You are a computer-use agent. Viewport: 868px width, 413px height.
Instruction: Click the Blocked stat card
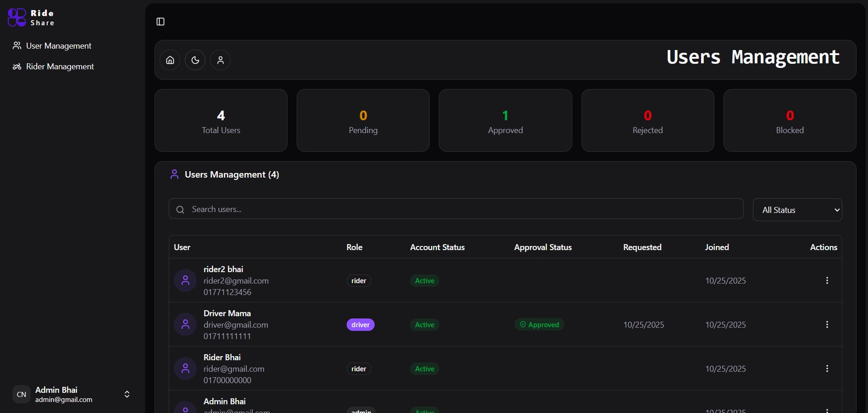(x=790, y=121)
